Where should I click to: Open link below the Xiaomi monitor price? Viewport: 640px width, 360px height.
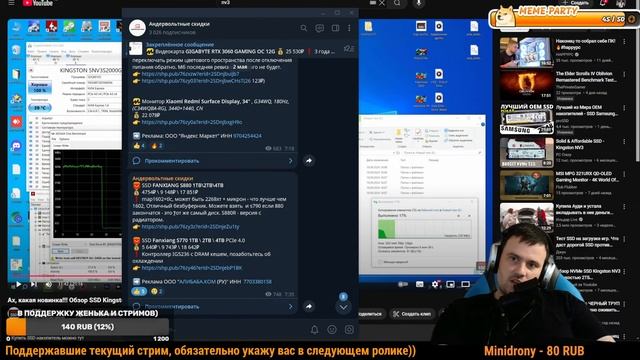pos(192,122)
